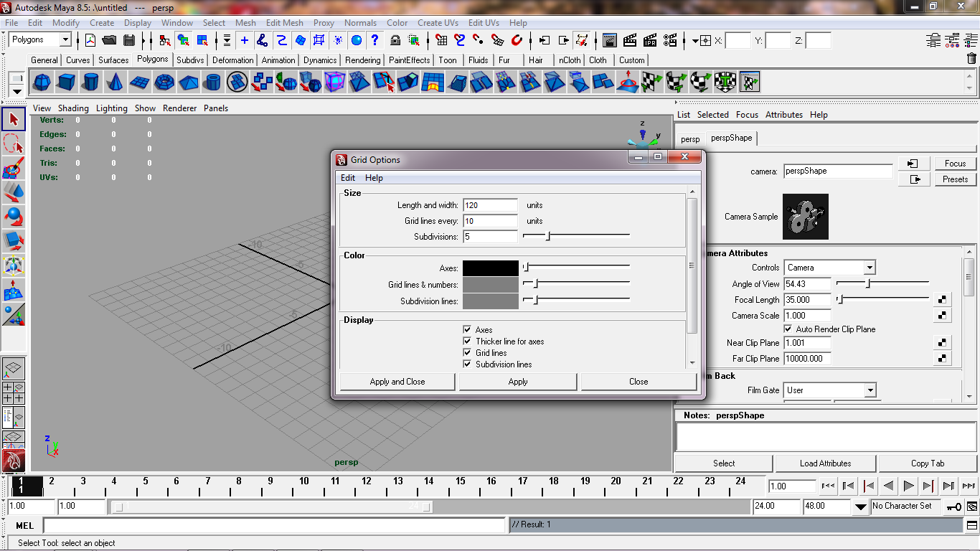The image size is (980, 551).
Task: Toggle the Axes checkbox in Grid Options
Action: pos(467,330)
